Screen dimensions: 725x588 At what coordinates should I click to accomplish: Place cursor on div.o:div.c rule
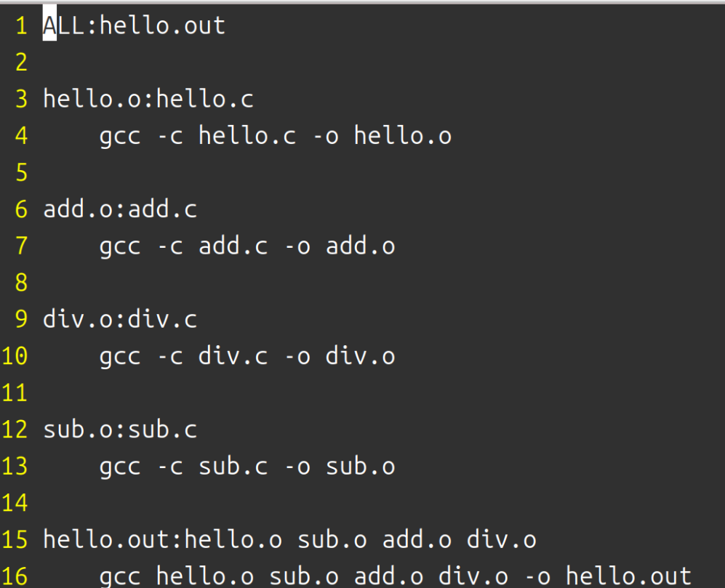point(120,320)
